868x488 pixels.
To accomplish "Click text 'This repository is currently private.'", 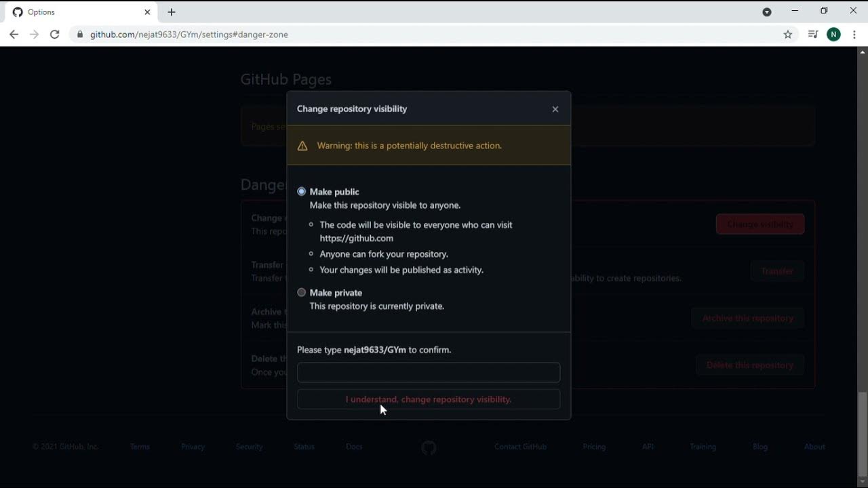I will coord(377,306).
